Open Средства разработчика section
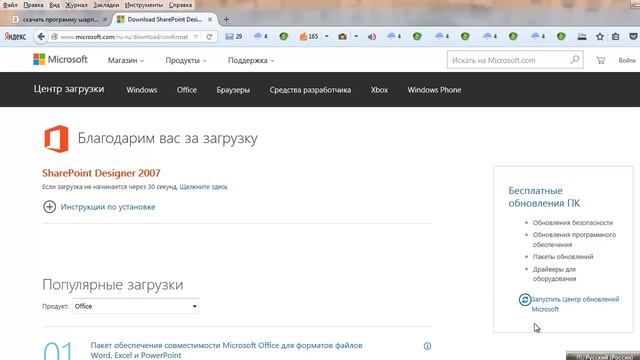Screen dimensions: 640x360 pos(310,90)
